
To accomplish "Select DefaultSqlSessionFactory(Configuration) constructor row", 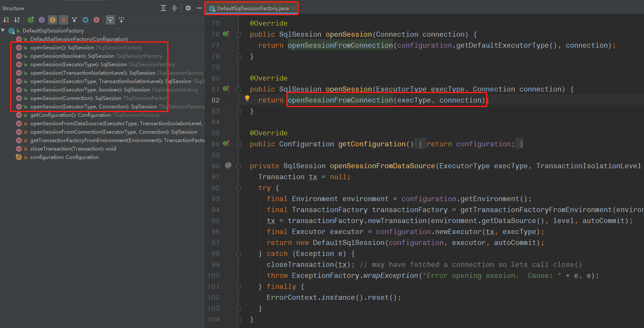I will (x=79, y=39).
